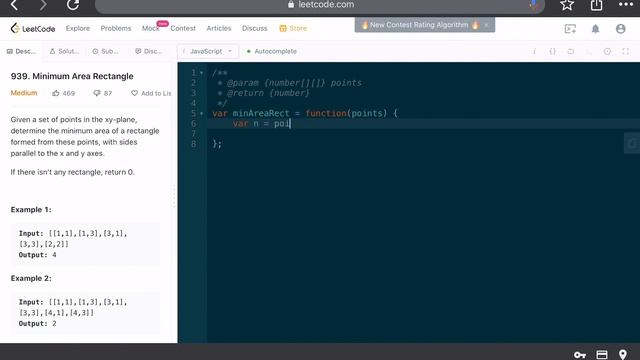Viewport: 640px width, 360px height.
Task: Click the Example 2 heading
Action: coord(31,278)
